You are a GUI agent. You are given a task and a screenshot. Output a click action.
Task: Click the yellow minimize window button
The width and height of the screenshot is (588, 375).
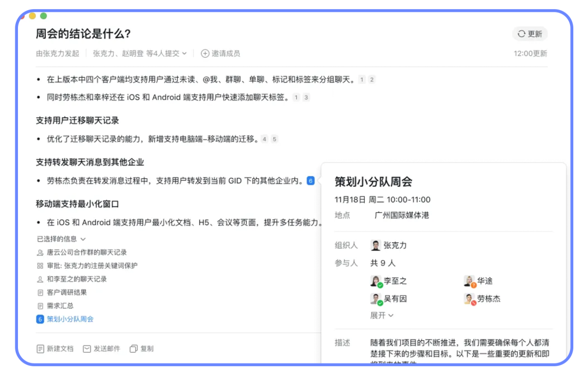tap(33, 16)
